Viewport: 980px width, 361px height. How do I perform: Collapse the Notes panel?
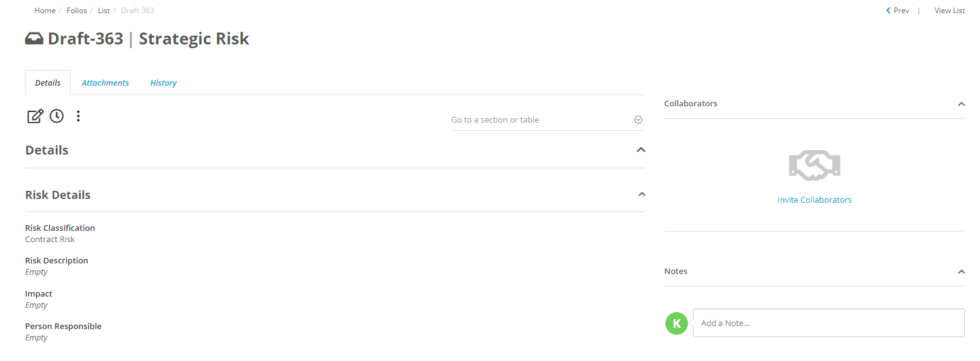[x=961, y=272]
